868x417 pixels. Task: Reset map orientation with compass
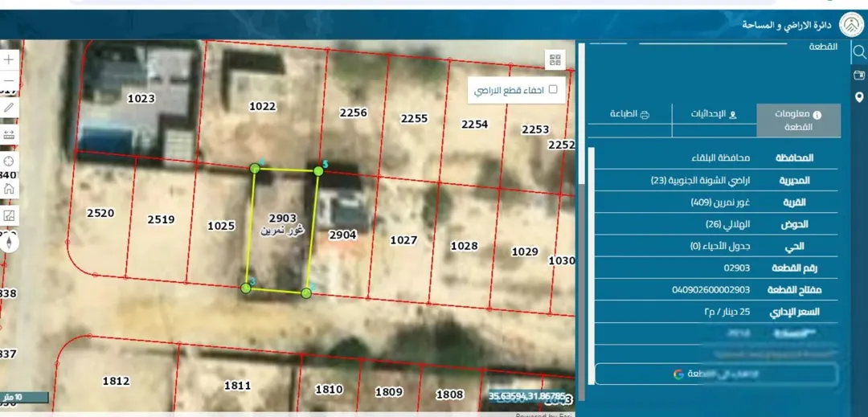point(9,242)
